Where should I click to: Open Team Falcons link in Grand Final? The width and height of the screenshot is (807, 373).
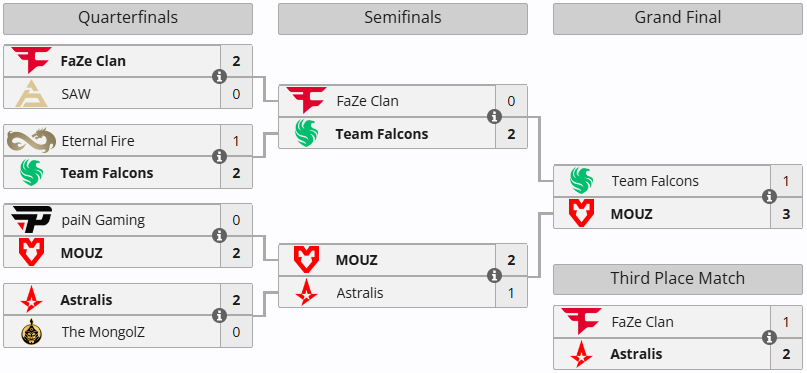pyautogui.click(x=655, y=181)
